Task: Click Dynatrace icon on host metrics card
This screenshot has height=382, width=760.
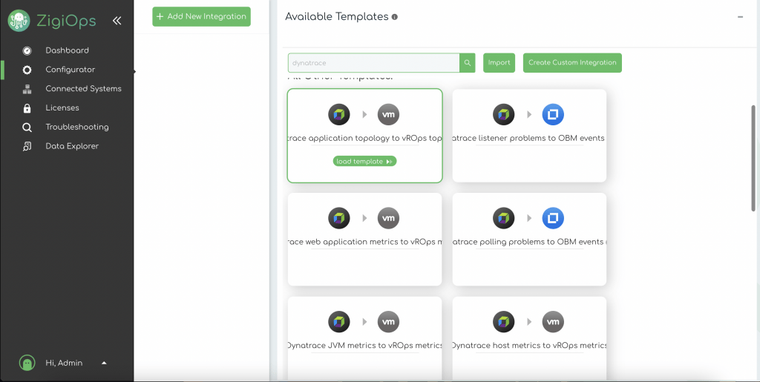Action: point(504,322)
